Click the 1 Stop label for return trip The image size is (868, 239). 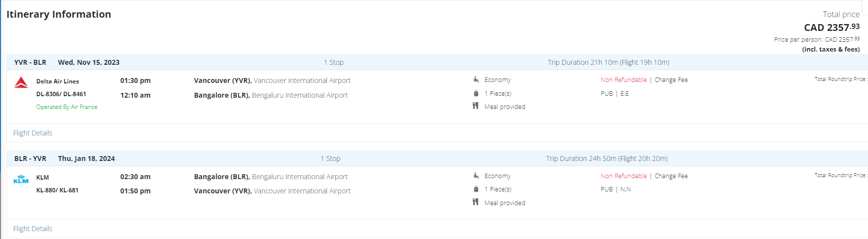(330, 159)
